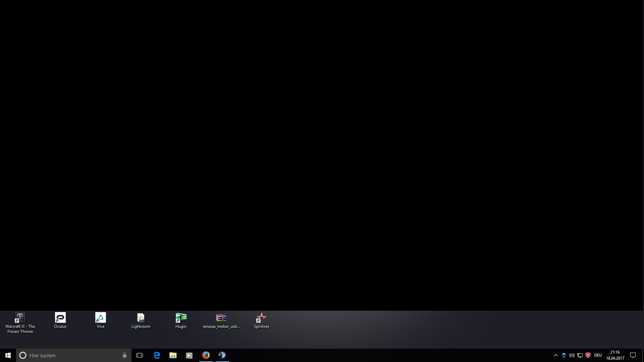This screenshot has height=362, width=644.
Task: Open the media player taskbar icon
Action: tap(189, 355)
